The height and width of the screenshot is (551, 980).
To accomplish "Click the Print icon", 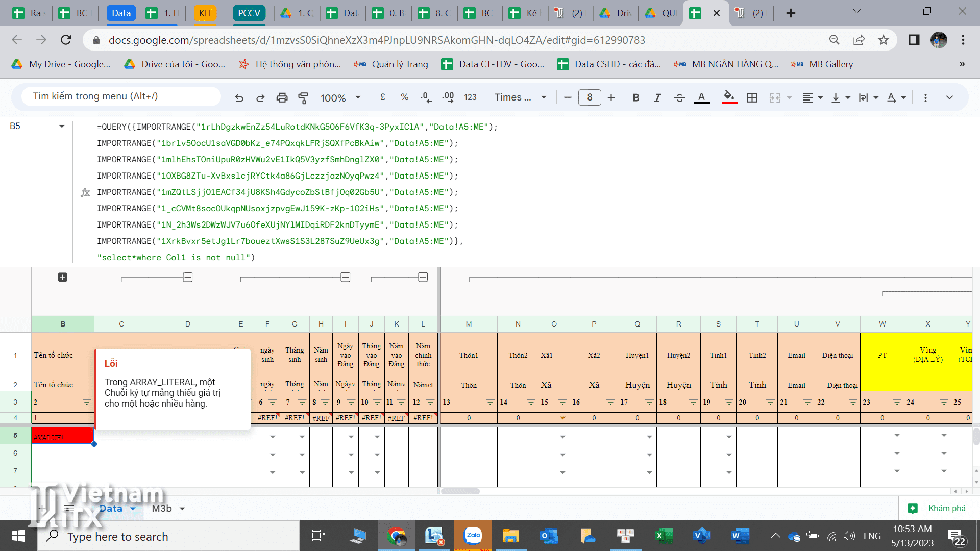I will [x=282, y=97].
